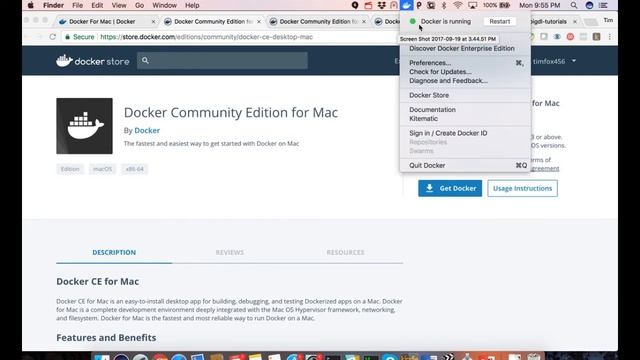
Task: Click the menu bar clock Mon 9:55 PM
Action: click(540, 5)
